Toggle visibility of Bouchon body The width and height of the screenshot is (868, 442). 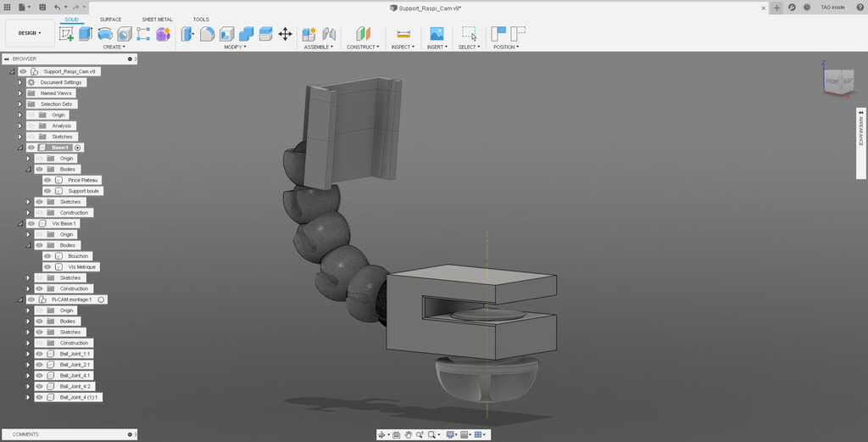48,256
